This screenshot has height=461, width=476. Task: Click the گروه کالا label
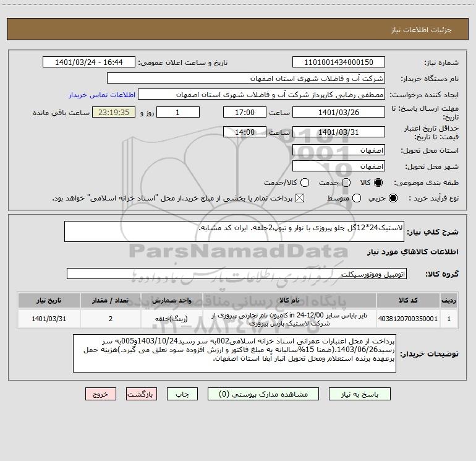(x=442, y=274)
